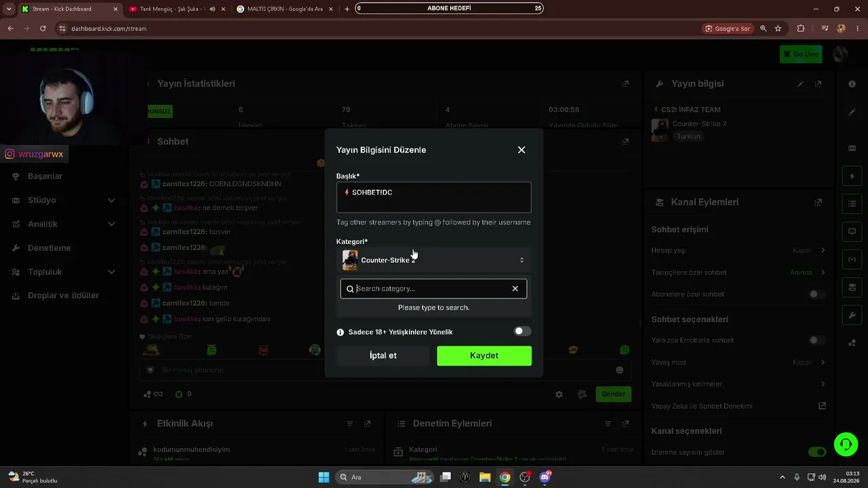This screenshot has height=488, width=868.
Task: Open Yavaş mod setting row
Action: (x=738, y=362)
